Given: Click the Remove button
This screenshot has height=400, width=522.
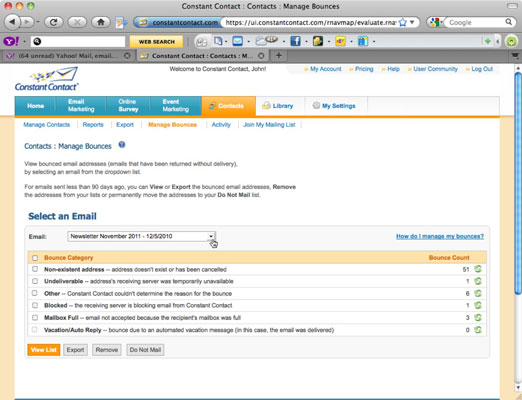Looking at the screenshot, I should [107, 350].
